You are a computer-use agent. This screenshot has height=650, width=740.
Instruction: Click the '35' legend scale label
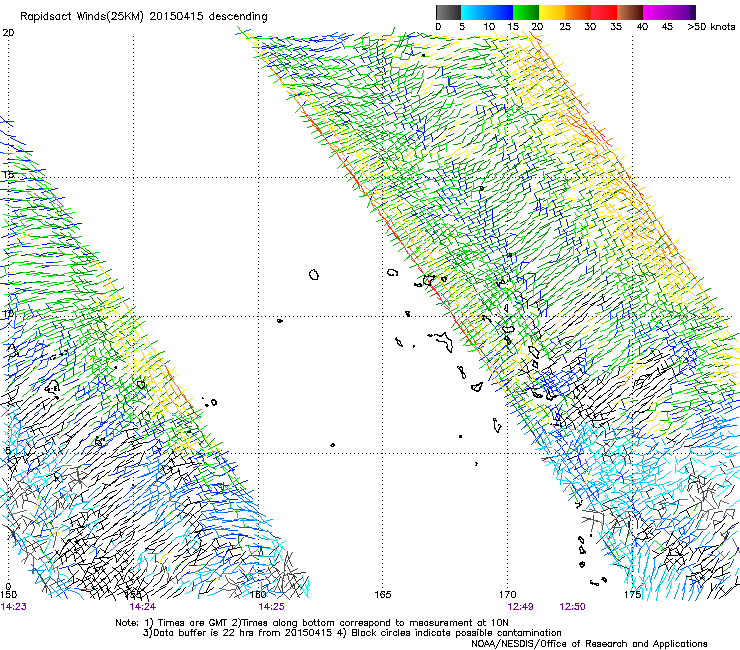[x=616, y=27]
